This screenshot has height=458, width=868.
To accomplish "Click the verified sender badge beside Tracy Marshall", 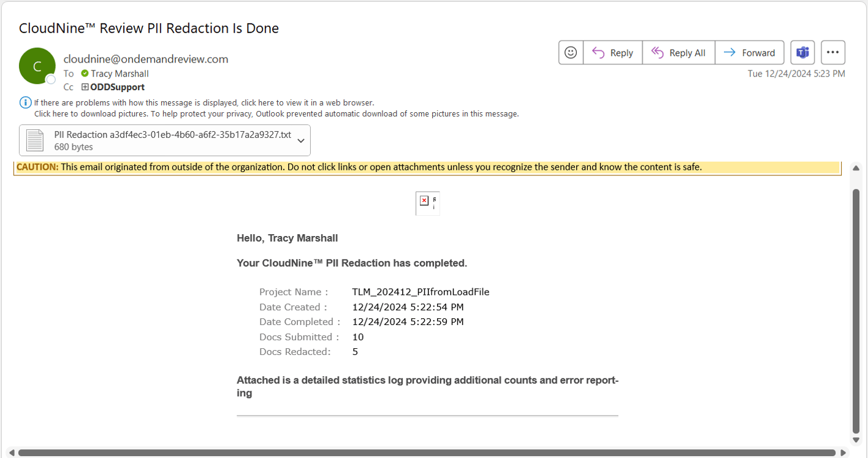I will tap(85, 74).
